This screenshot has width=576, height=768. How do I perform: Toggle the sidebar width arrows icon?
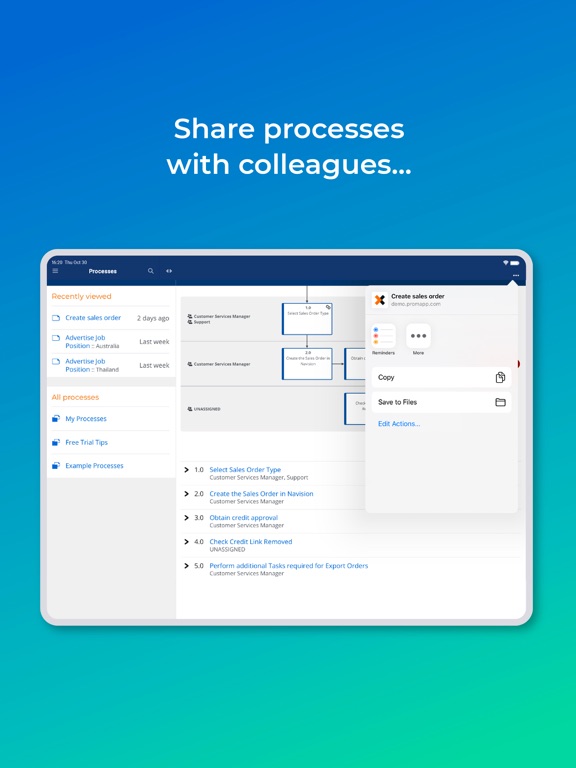[169, 271]
